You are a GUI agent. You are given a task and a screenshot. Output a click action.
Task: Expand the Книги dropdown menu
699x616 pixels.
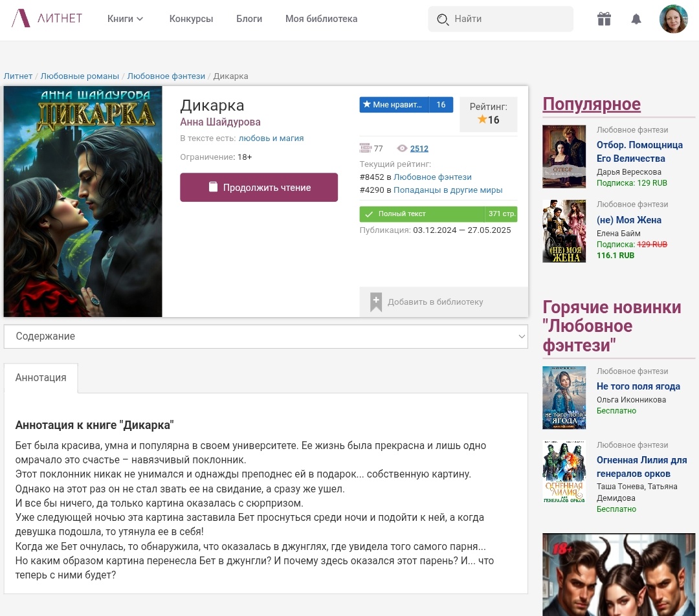pos(125,19)
